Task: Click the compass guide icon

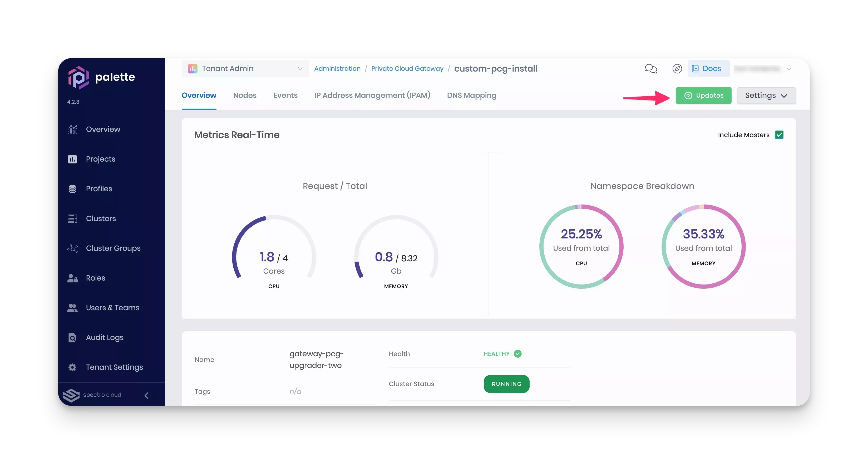Action: point(677,69)
